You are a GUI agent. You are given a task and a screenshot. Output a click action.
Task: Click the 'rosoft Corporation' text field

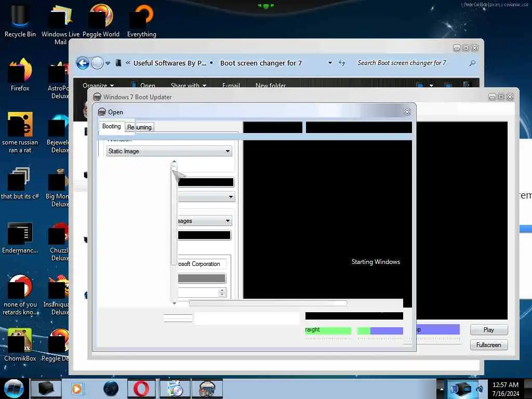(202, 264)
